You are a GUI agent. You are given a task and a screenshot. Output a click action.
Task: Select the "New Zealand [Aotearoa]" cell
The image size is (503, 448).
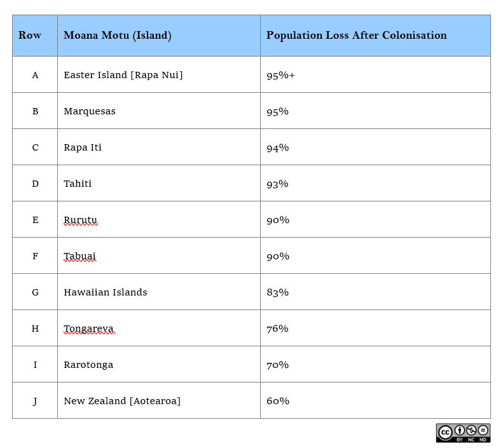coord(122,401)
